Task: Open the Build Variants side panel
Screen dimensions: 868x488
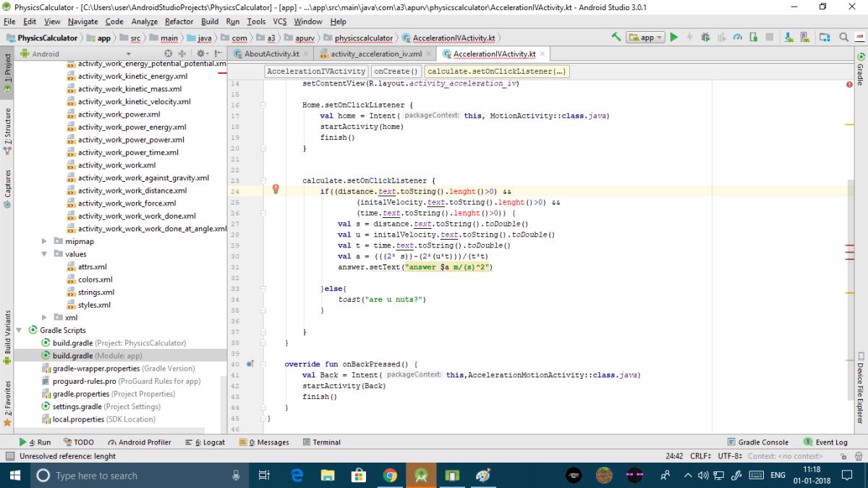Action: point(7,337)
